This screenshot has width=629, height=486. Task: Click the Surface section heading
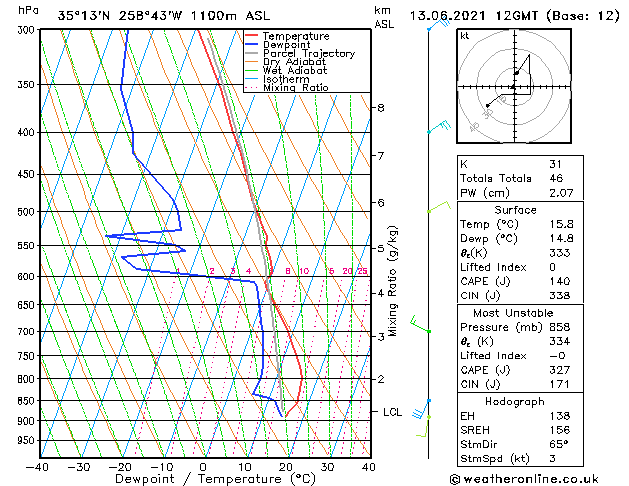coord(515,210)
